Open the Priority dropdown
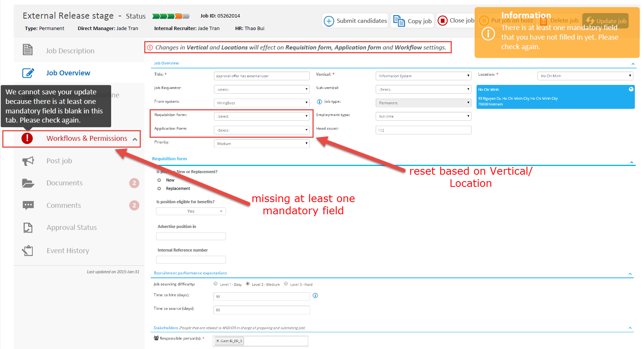Screen dimensions: 644x349 [261, 143]
